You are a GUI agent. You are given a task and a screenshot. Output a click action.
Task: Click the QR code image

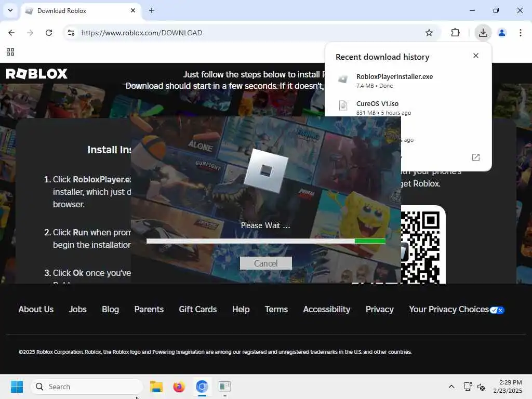tap(423, 245)
